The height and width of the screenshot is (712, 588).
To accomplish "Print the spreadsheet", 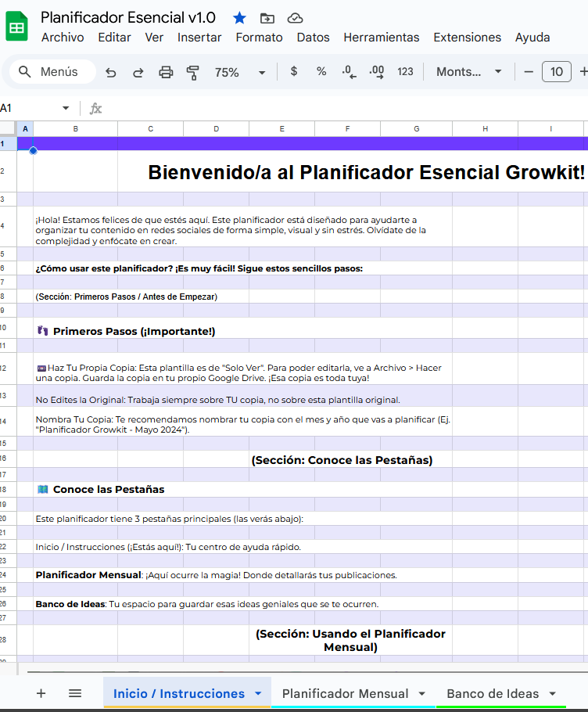I will click(166, 72).
